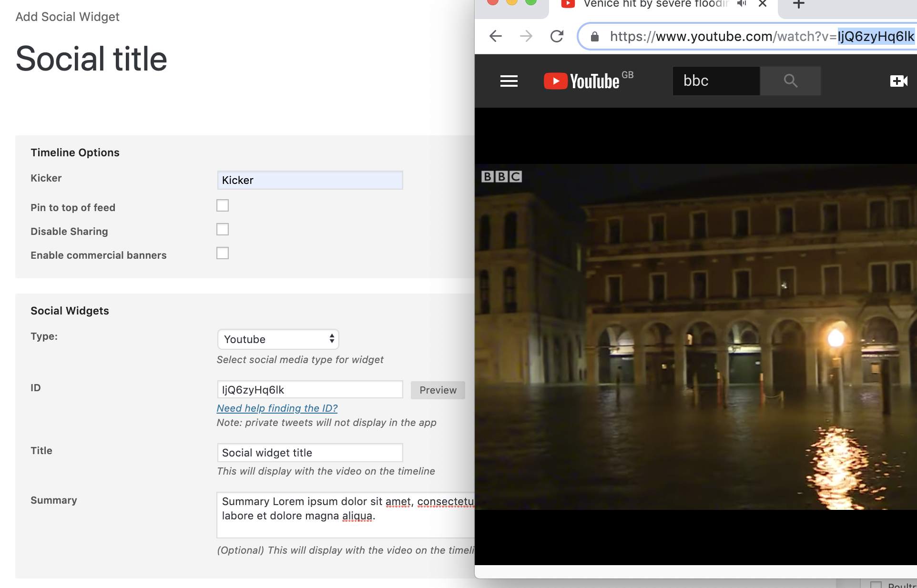Click the 'Pin to top of feed' label
Screen dimensions: 917x588
(73, 208)
